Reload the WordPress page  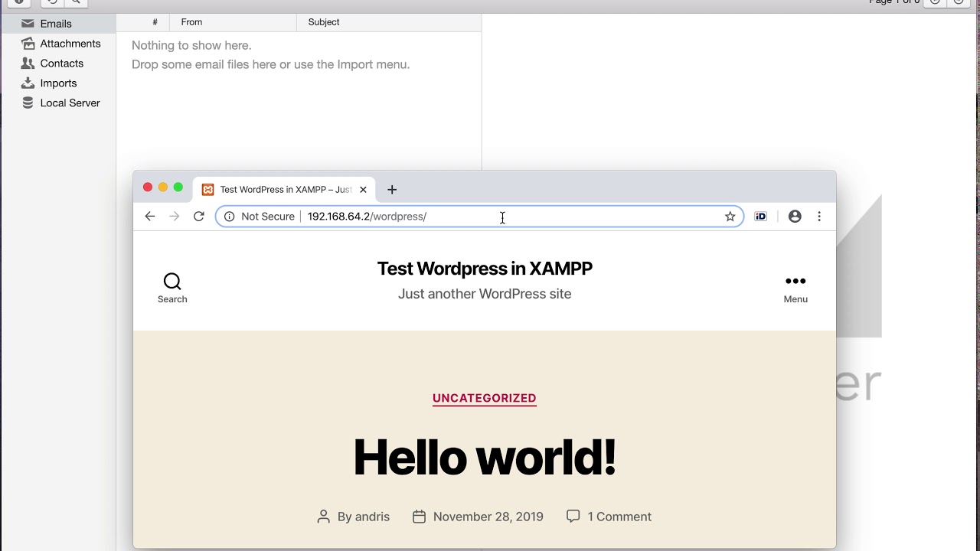[199, 217]
